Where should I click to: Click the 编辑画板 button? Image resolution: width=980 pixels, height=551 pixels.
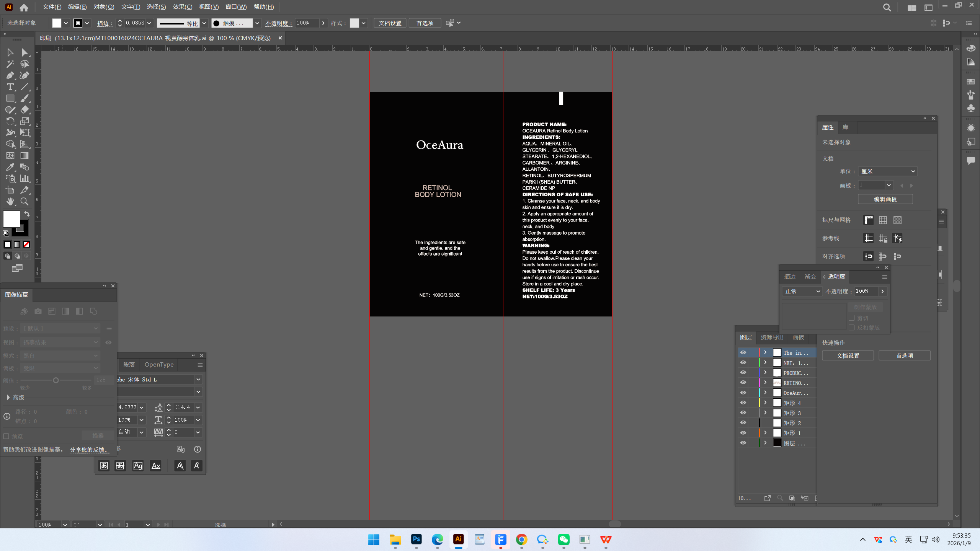pos(885,199)
